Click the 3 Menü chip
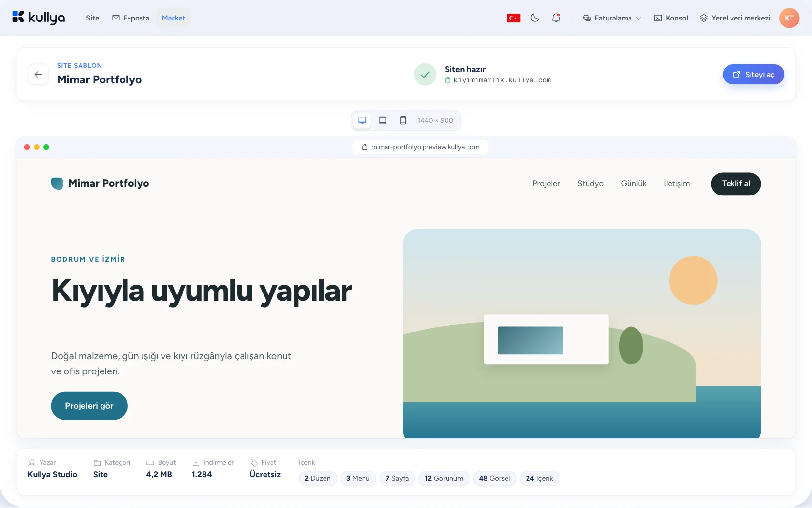This screenshot has width=812, height=508. click(358, 478)
